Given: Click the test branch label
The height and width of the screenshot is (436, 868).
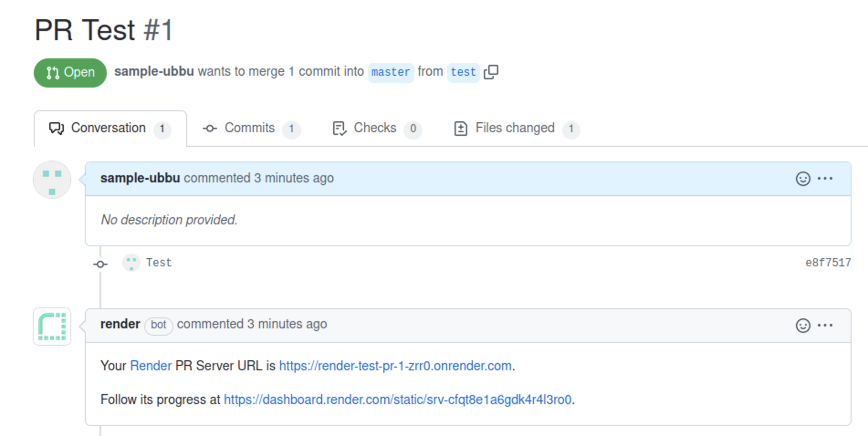Looking at the screenshot, I should pos(463,72).
